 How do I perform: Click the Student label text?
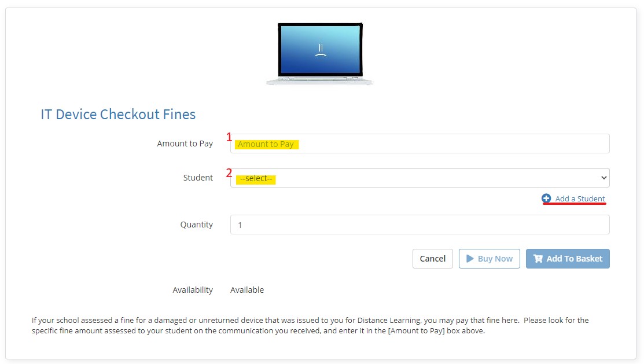pos(198,178)
